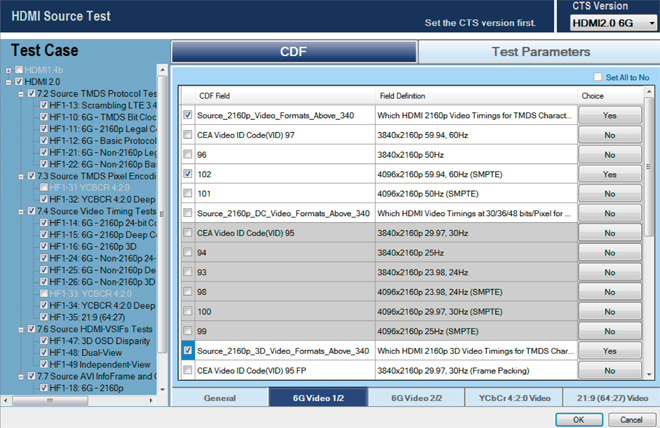Screen dimensions: 660x428
Task: Collapse the 7.4 Source Video Timing Tests node
Action: [21, 212]
